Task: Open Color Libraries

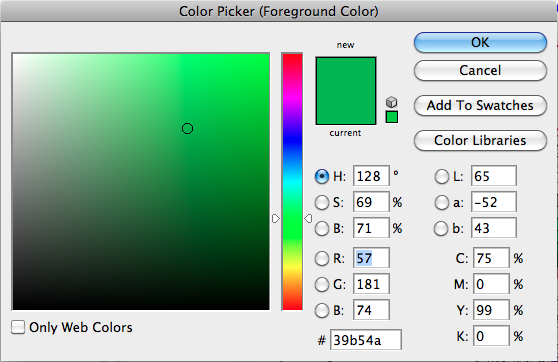Action: (x=480, y=140)
